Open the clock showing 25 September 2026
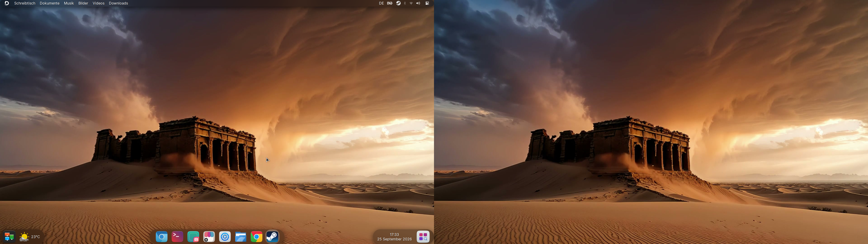This screenshot has width=868, height=244. coord(395,237)
